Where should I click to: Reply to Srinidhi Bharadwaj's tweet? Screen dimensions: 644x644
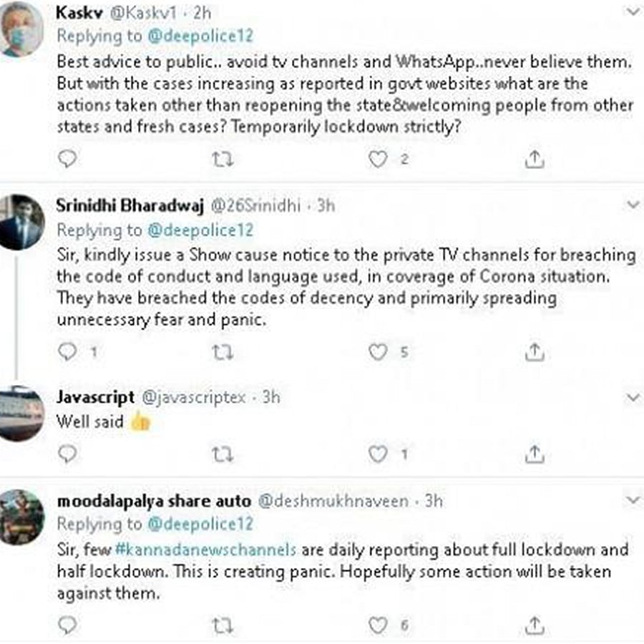tap(67, 351)
